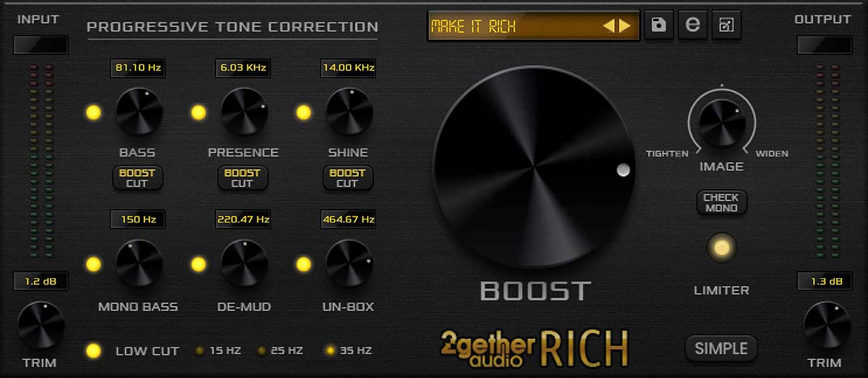
Task: Click the UN-BOX knob
Action: tap(349, 264)
